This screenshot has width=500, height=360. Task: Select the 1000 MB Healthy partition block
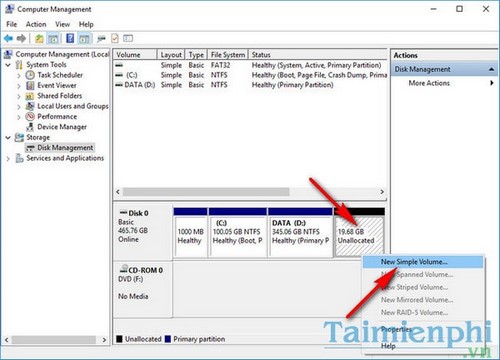tap(190, 232)
